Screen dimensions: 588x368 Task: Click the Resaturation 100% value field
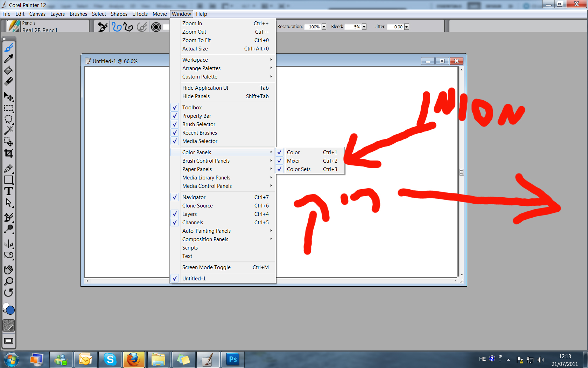313,27
